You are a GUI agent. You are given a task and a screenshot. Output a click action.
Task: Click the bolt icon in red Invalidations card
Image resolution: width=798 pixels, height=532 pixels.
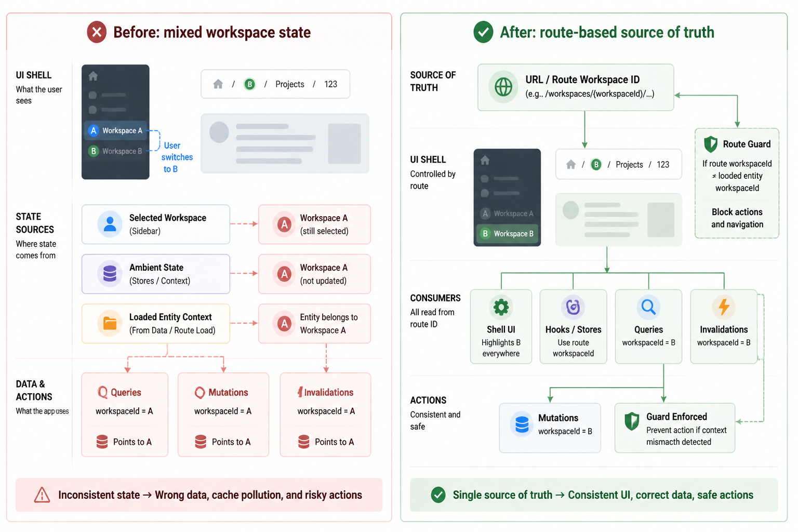[300, 392]
